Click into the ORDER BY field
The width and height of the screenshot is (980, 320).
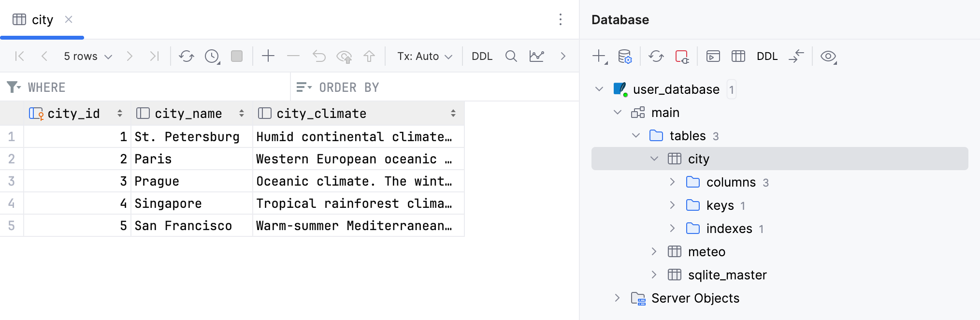(435, 87)
